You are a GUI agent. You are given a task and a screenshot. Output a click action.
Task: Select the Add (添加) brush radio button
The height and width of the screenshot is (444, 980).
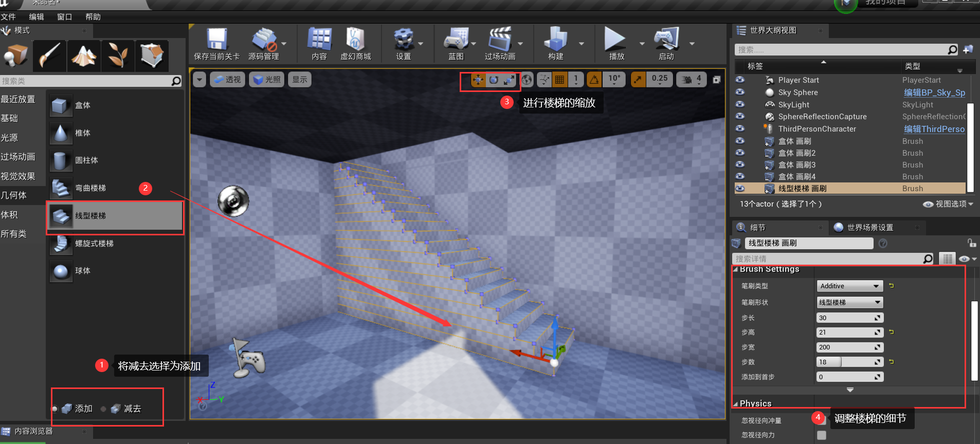55,409
